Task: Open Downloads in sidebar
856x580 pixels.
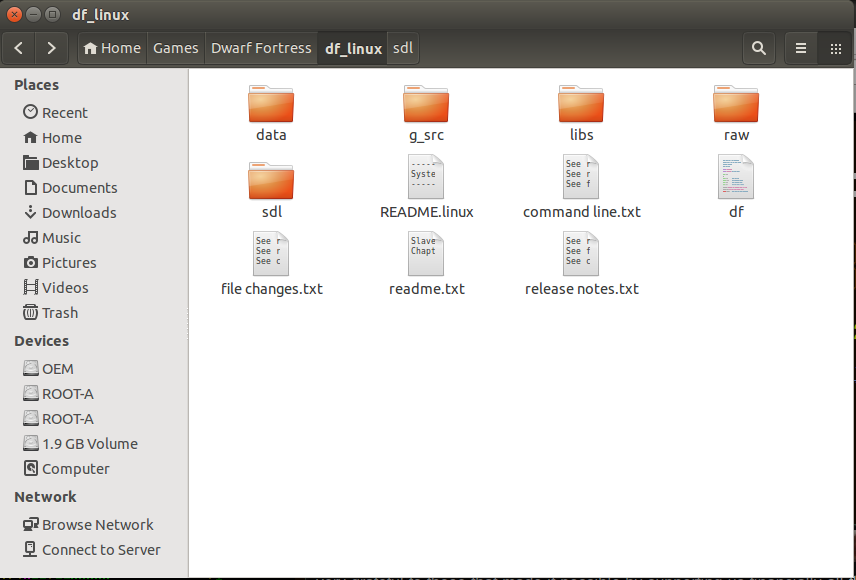Action: 78,213
